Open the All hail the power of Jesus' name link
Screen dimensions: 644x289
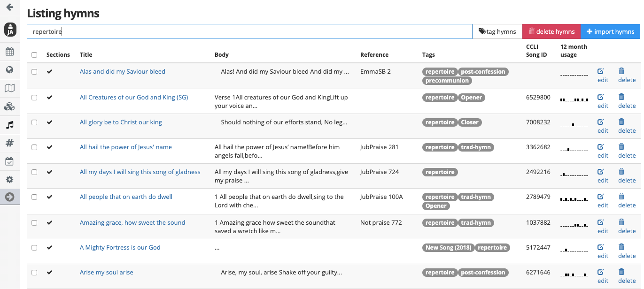[125, 147]
